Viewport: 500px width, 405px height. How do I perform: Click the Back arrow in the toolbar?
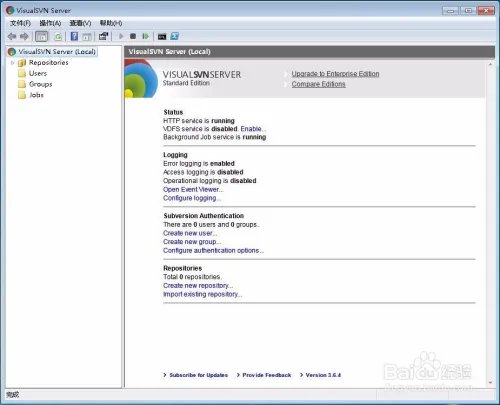click(12, 36)
